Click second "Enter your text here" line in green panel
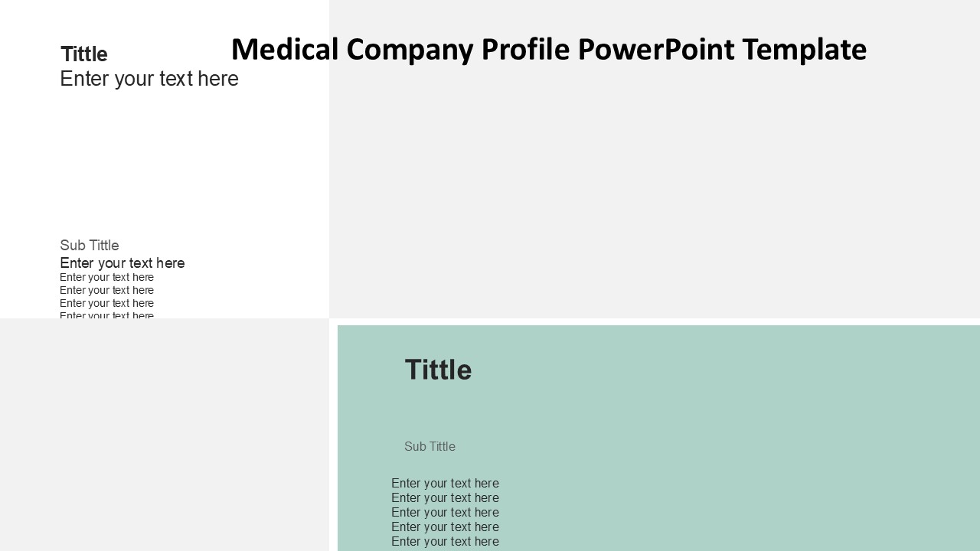This screenshot has width=980, height=551. pos(445,498)
